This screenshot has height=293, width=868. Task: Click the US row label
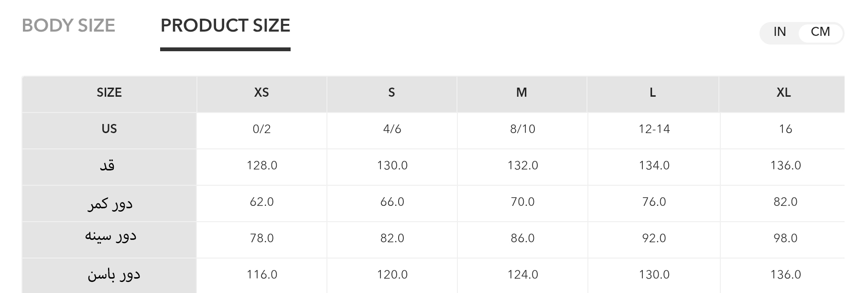pyautogui.click(x=109, y=129)
